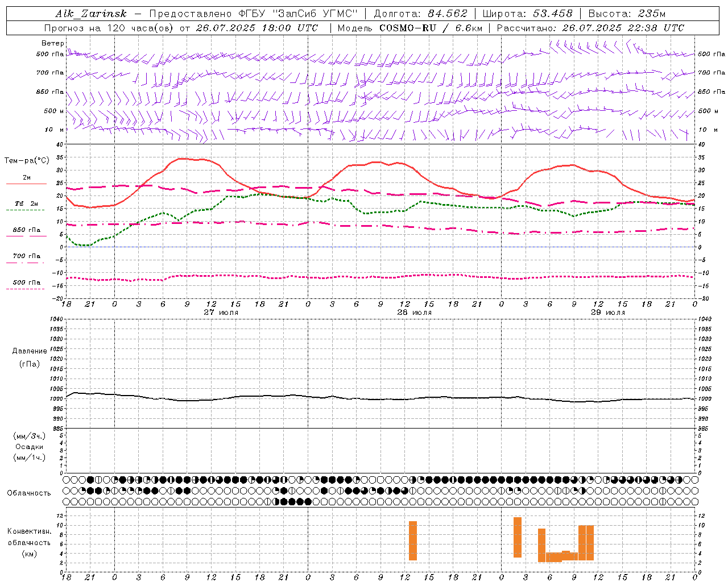This screenshot has width=728, height=582.
Task: Click the orange convective bar on 28 июля
Action: click(413, 541)
